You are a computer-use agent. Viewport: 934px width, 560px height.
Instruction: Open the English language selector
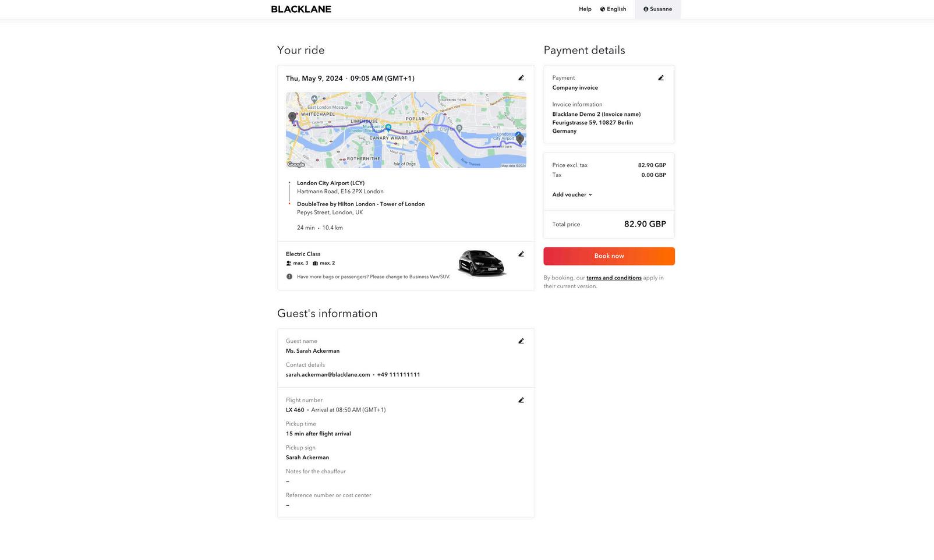613,9
